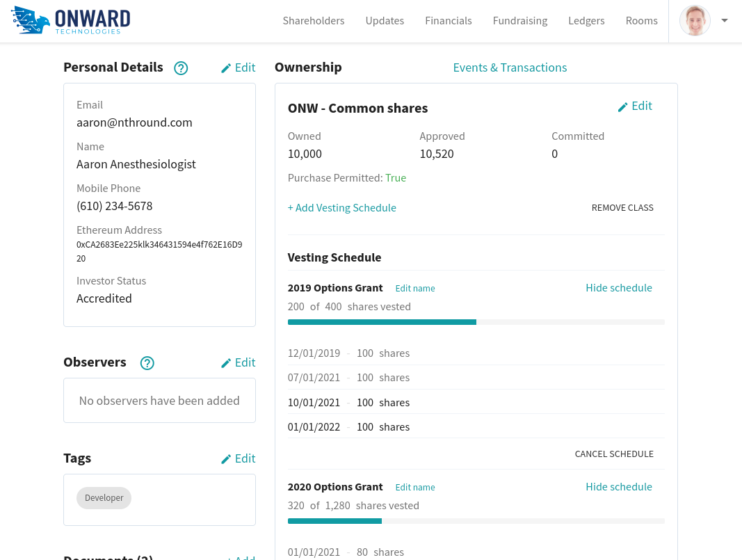Open Events & Transactions link

pyautogui.click(x=510, y=67)
